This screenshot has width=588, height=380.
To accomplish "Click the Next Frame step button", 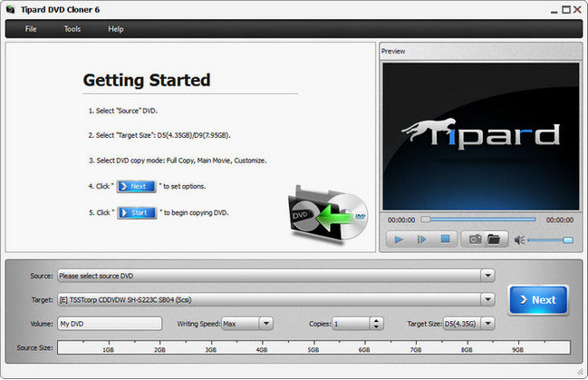I will pyautogui.click(x=420, y=239).
